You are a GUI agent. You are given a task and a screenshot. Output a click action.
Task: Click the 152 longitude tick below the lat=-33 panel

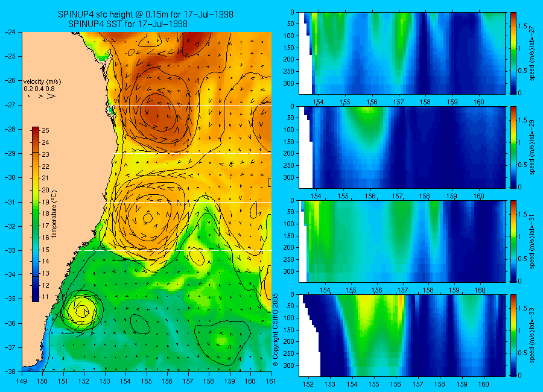(308, 384)
